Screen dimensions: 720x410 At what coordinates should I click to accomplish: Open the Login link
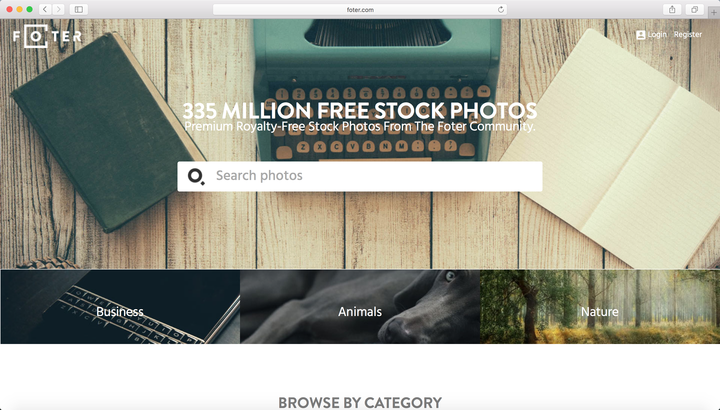click(657, 34)
